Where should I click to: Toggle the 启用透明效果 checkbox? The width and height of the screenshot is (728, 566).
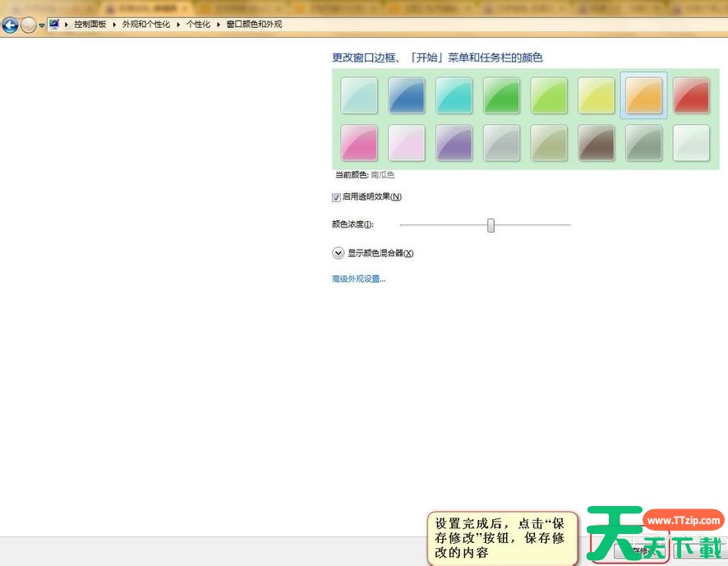pos(336,197)
